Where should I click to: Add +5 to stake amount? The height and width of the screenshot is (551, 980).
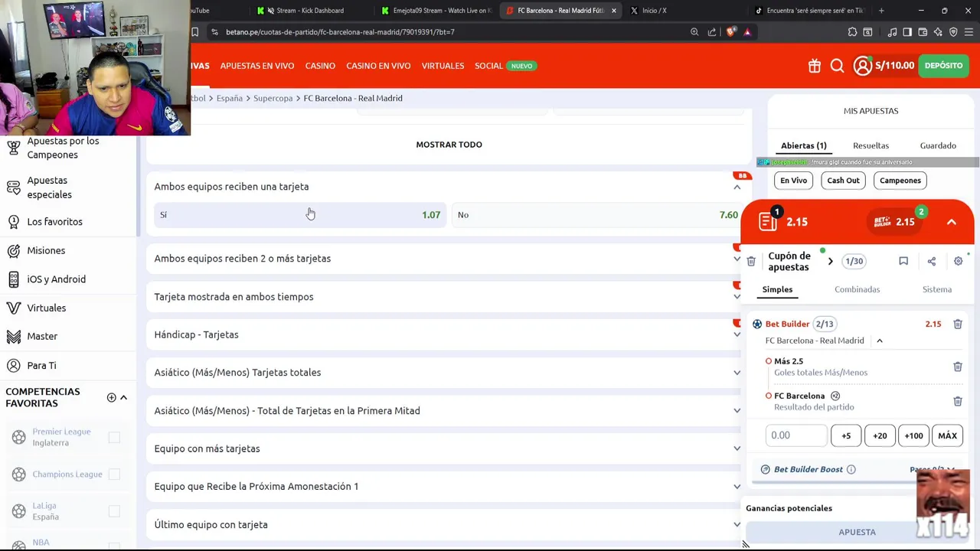pyautogui.click(x=846, y=435)
